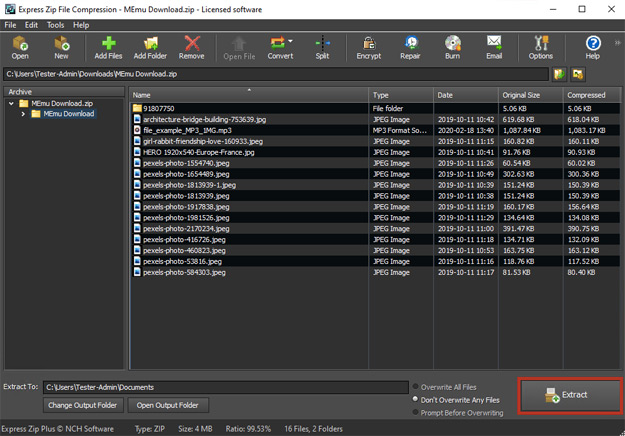Click the archive path field

coord(276,74)
